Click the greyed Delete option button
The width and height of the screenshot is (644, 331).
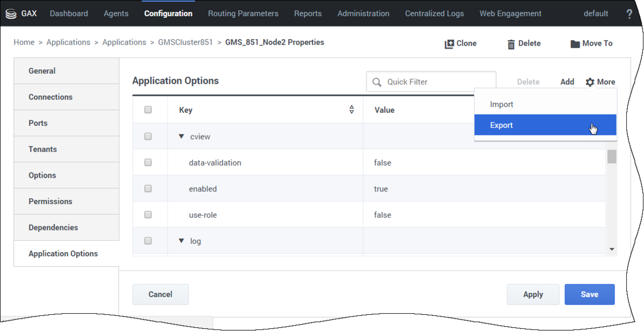528,82
